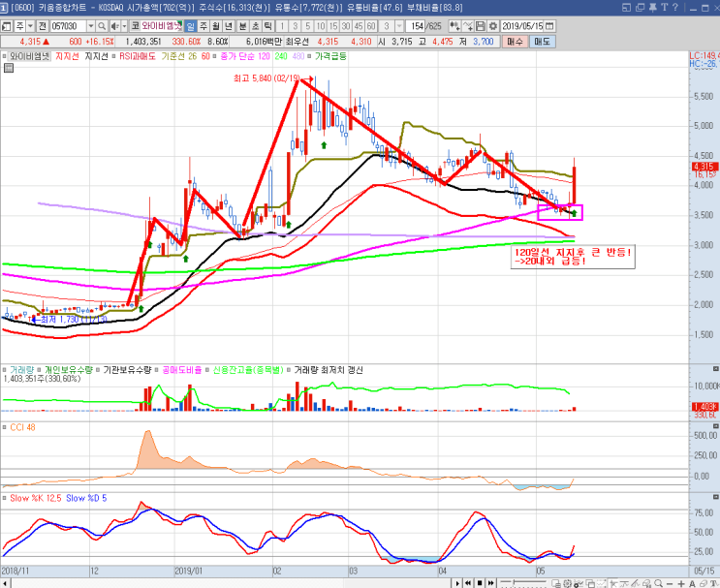Click the 와이비엠넷 chart legend label

(29, 56)
